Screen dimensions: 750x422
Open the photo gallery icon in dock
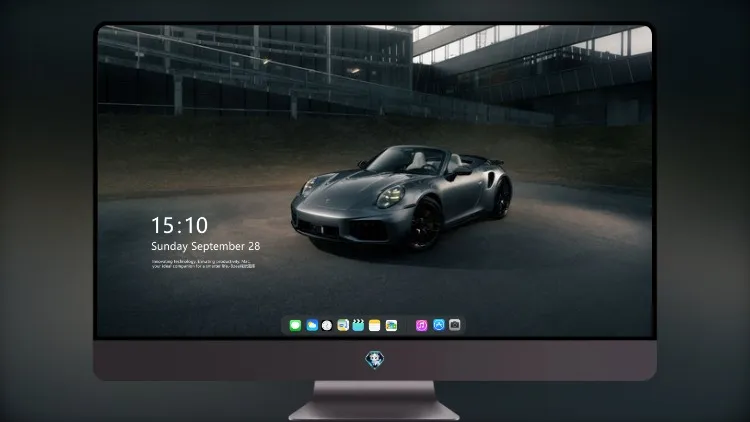pyautogui.click(x=391, y=325)
